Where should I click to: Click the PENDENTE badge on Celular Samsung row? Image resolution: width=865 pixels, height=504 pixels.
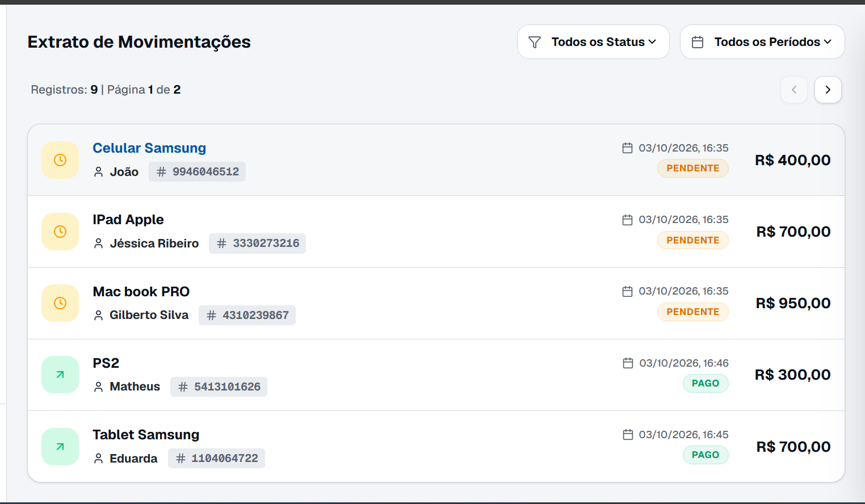(693, 169)
